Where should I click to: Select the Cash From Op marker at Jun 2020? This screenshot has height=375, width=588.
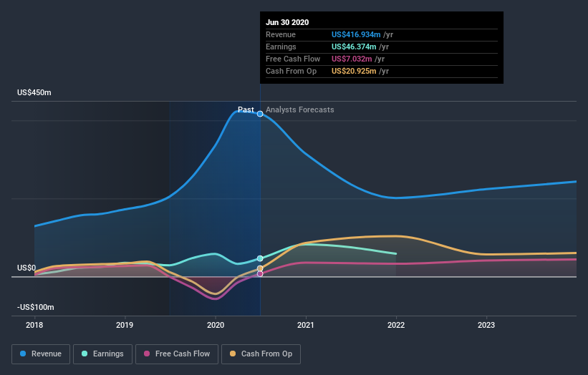point(260,268)
